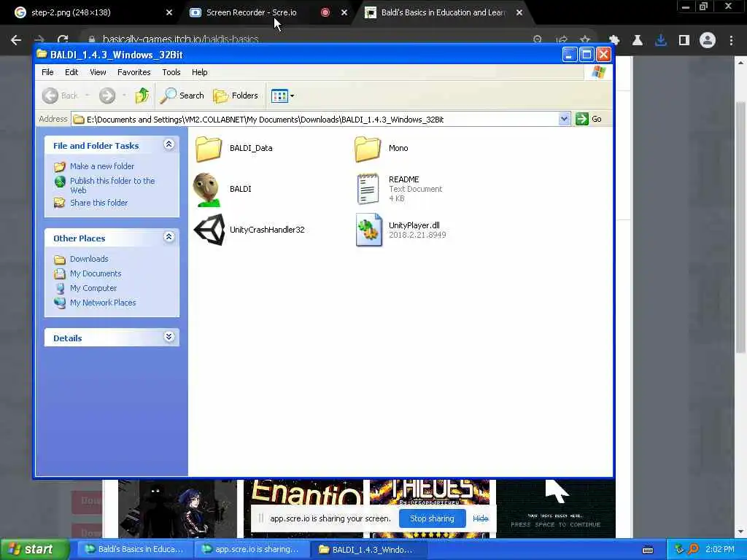Select the BALDI application head icon
The width and height of the screenshot is (747, 560).
[x=207, y=190]
